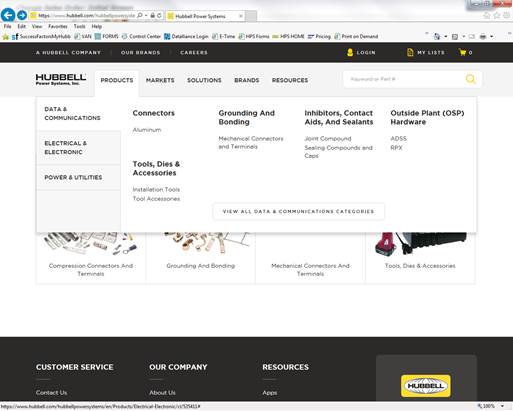Open the ADSS link
The height and width of the screenshot is (411, 513).
(x=399, y=139)
